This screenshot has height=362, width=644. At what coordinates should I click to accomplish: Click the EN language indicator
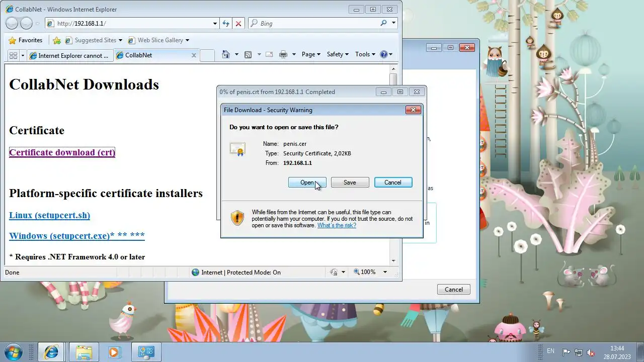click(x=550, y=351)
